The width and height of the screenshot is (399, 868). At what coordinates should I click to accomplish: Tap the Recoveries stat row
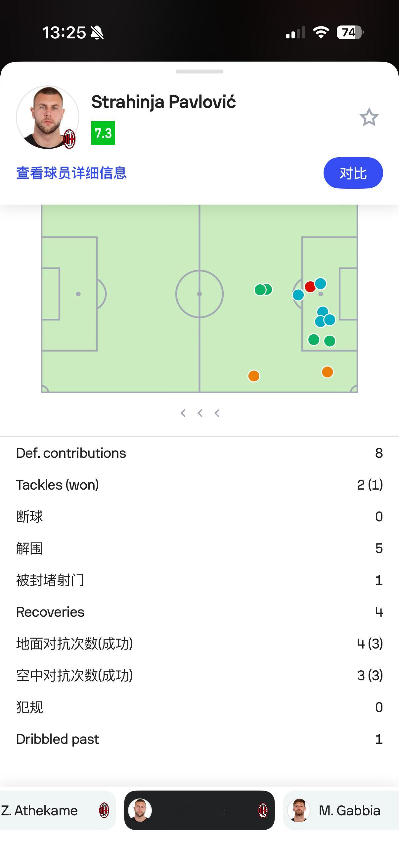(x=199, y=612)
